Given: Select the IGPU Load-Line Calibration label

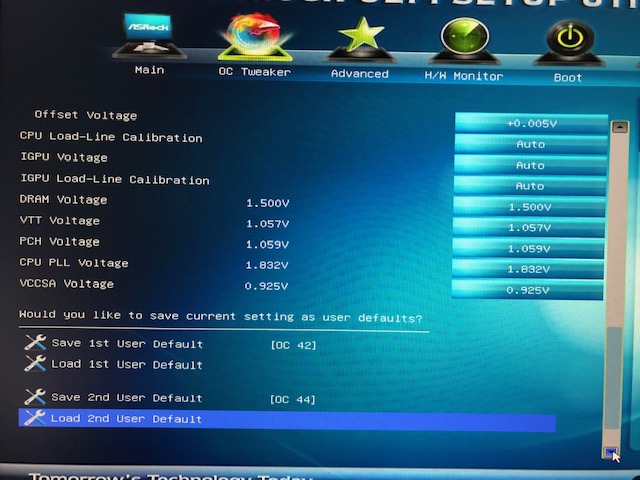Looking at the screenshot, I should (x=115, y=179).
